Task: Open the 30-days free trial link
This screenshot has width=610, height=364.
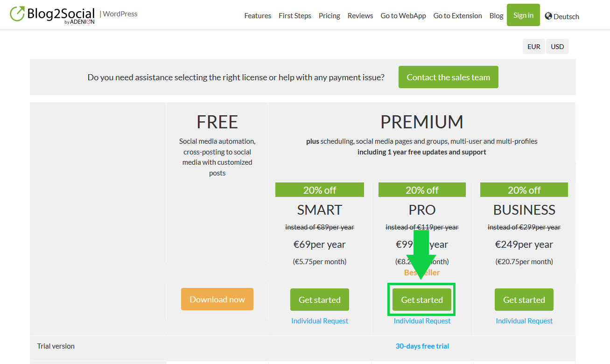Action: (x=422, y=346)
